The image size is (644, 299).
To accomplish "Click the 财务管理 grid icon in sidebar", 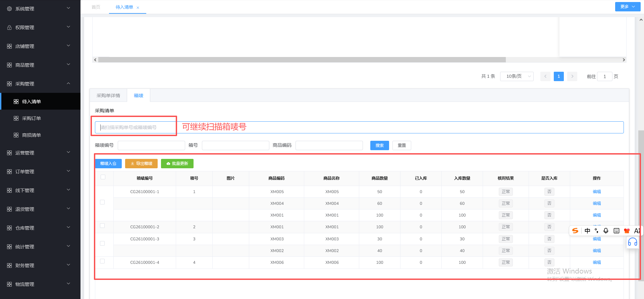I will pos(9,265).
